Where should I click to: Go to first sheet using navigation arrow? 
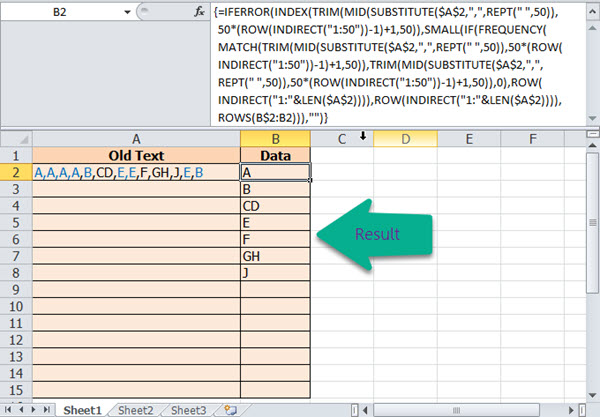click(x=9, y=410)
